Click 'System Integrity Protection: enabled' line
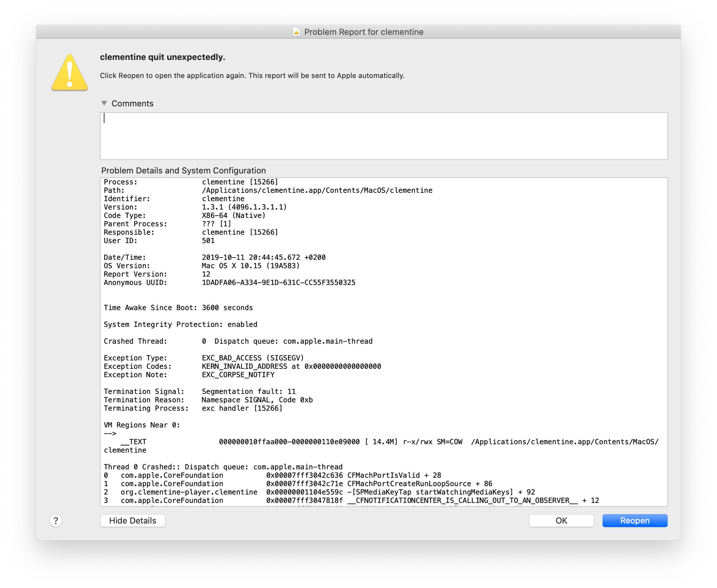This screenshot has height=588, width=717. point(180,324)
